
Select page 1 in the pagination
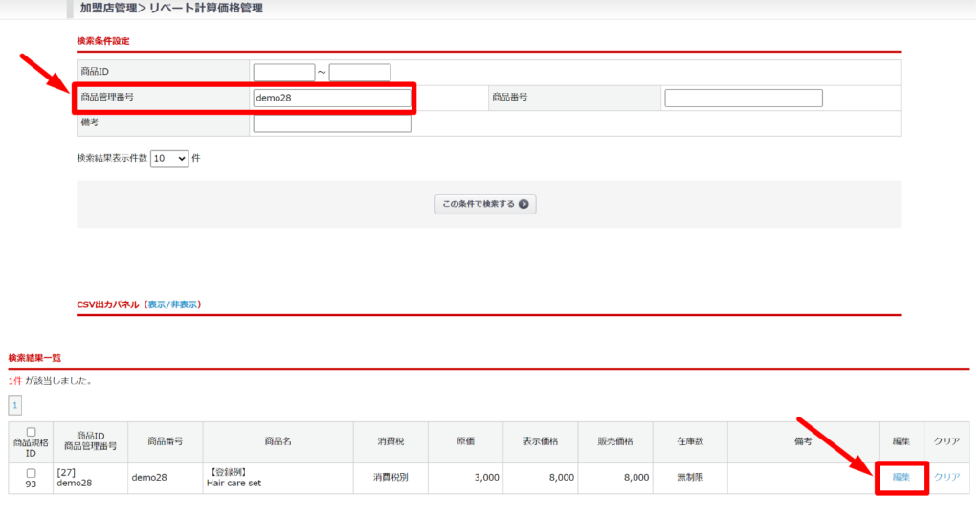tap(14, 405)
